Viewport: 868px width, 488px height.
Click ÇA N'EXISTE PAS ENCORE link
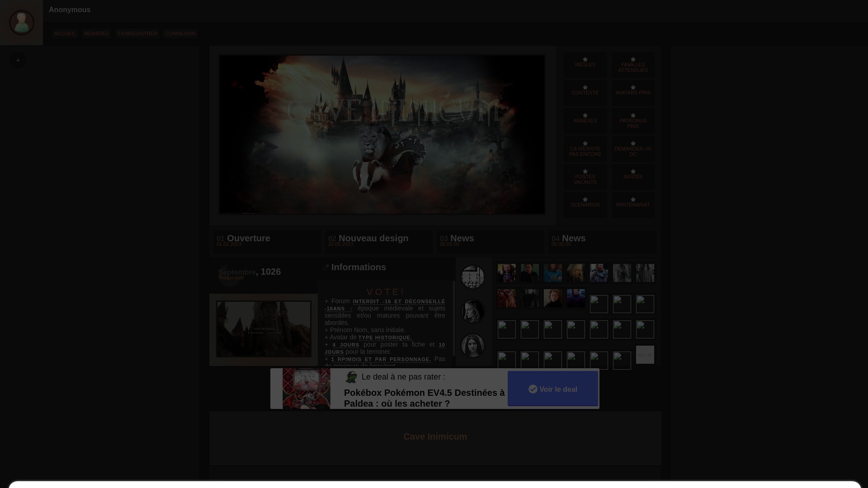[585, 149]
